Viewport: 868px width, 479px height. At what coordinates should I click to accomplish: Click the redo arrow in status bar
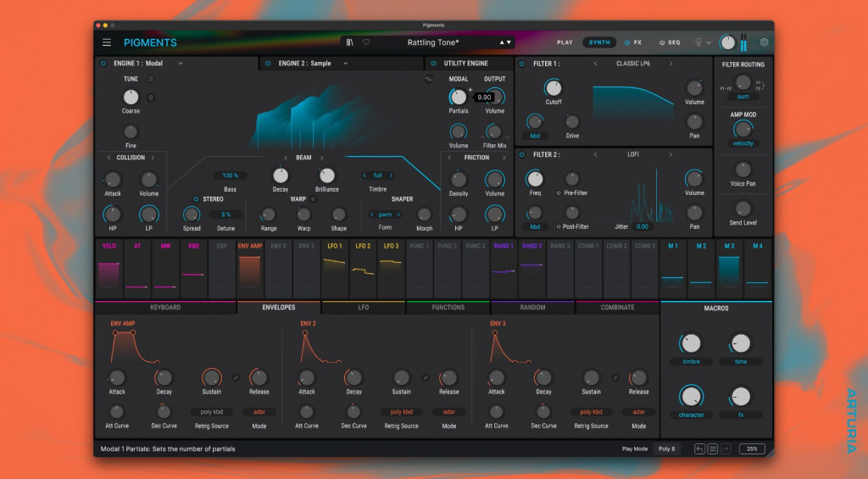tap(726, 449)
